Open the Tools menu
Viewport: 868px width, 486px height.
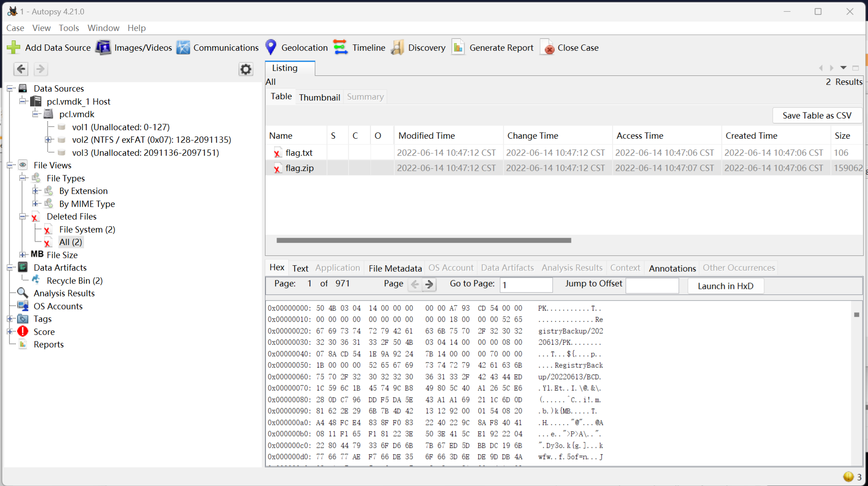69,28
